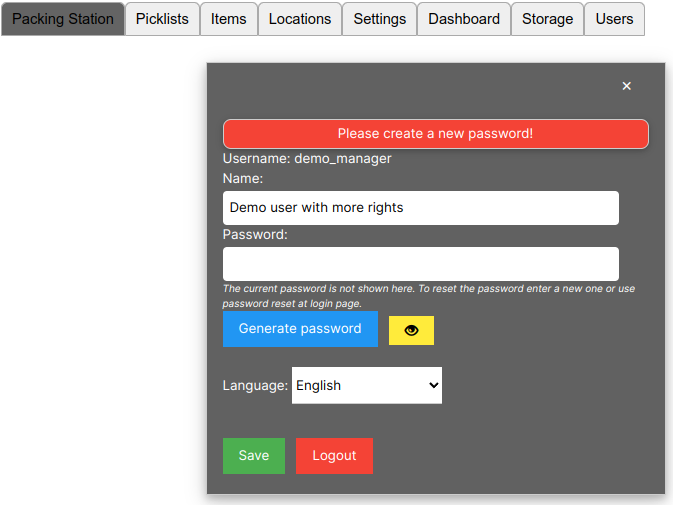Select the Packing Station tab

point(63,19)
